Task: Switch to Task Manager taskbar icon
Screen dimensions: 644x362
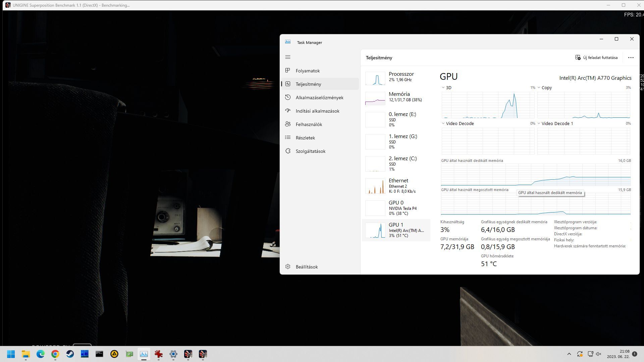Action: 144,354
